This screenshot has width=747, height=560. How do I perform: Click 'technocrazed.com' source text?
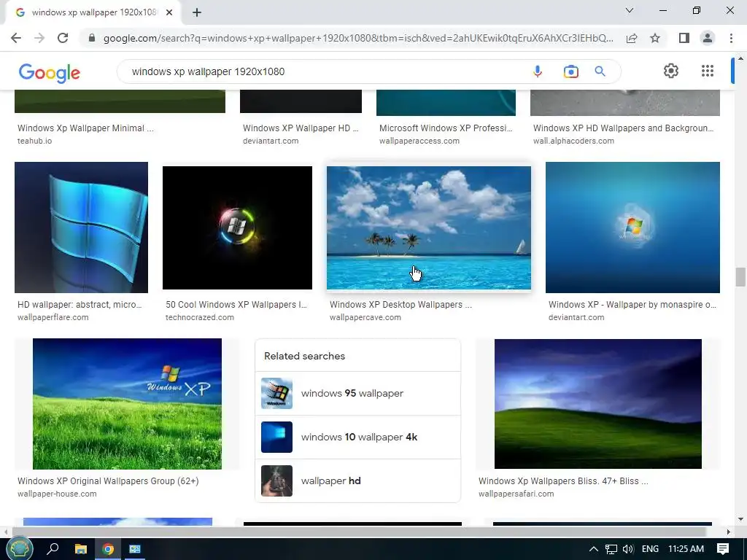[x=200, y=317]
